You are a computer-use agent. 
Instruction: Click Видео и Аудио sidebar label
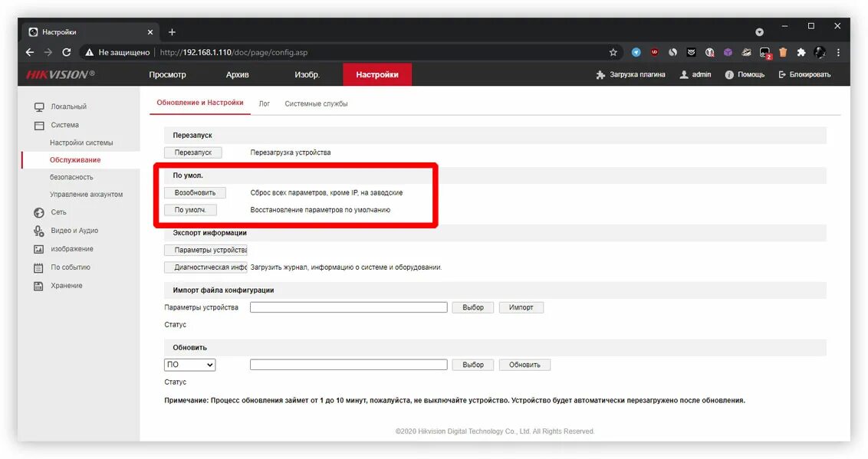point(74,231)
